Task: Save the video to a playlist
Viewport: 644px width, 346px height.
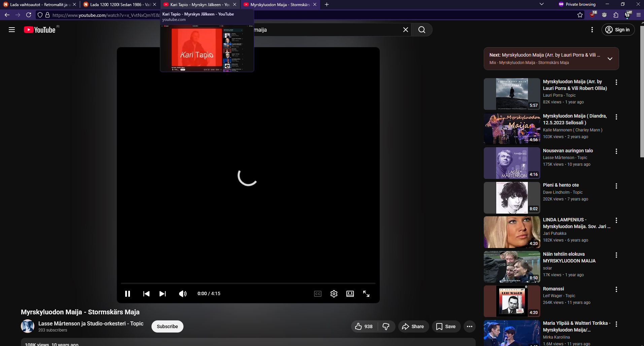Action: click(x=446, y=326)
